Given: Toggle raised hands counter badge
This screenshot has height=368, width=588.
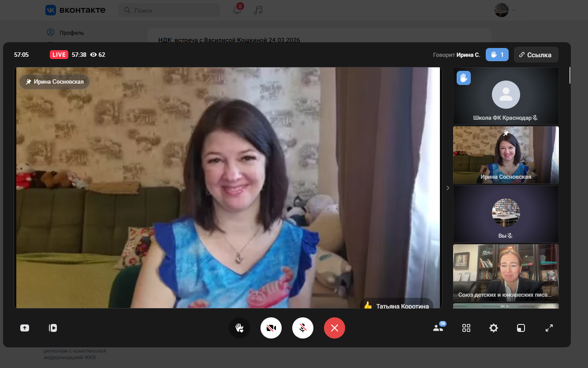Looking at the screenshot, I should (497, 55).
